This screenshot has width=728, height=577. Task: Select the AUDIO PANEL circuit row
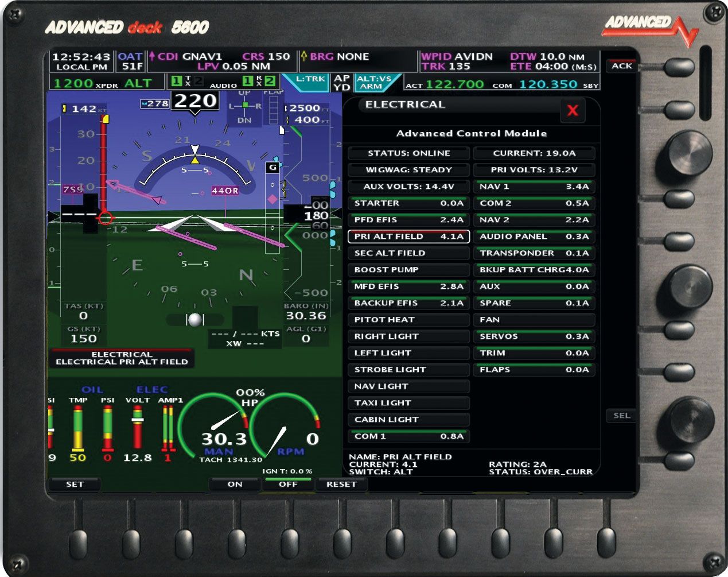[x=534, y=237]
